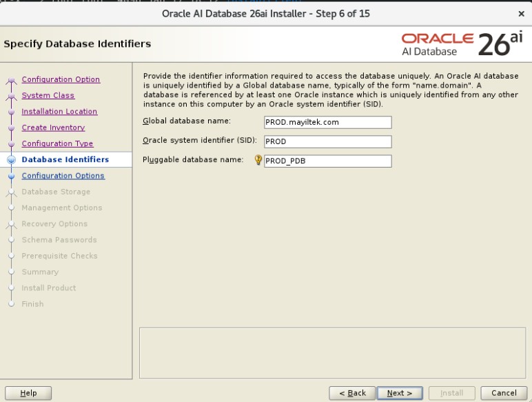Screen dimensions: 532x402
Task: Click the Finish step label
Action: point(32,304)
